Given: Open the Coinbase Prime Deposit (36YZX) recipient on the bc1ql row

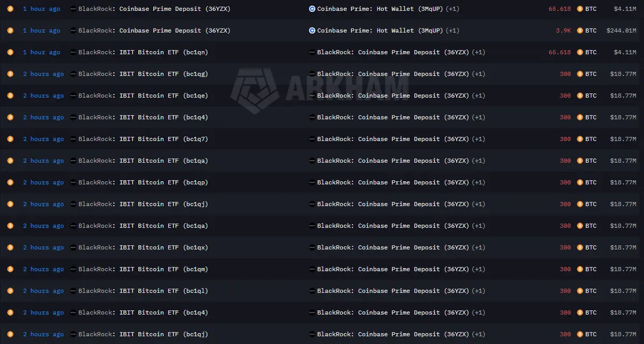Looking at the screenshot, I should click(x=393, y=291).
